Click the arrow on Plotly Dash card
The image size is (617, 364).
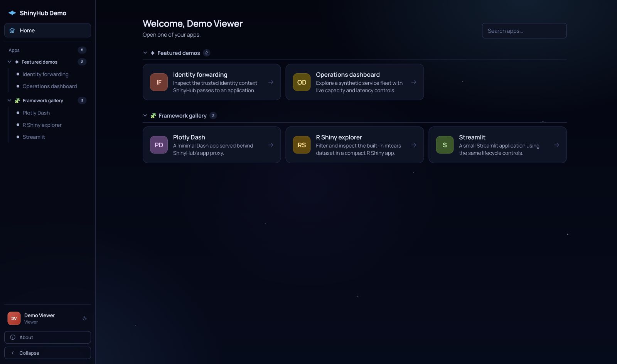(271, 145)
